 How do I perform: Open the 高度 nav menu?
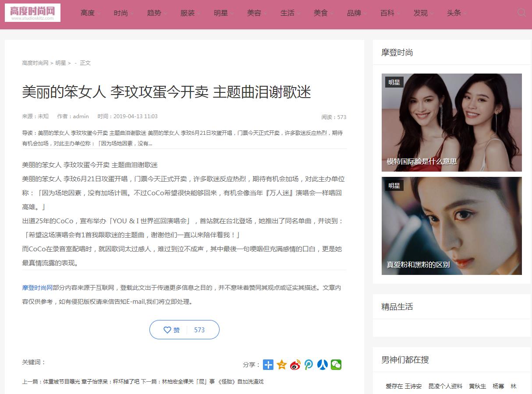point(88,13)
